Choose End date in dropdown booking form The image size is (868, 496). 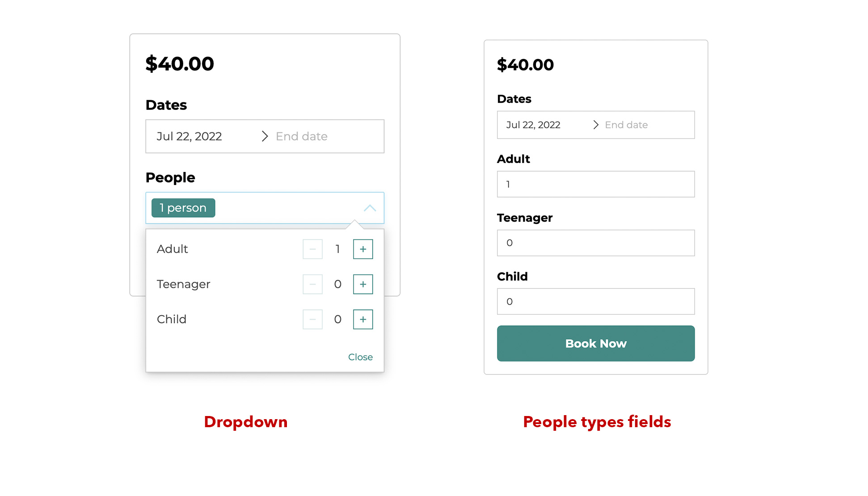click(x=302, y=136)
